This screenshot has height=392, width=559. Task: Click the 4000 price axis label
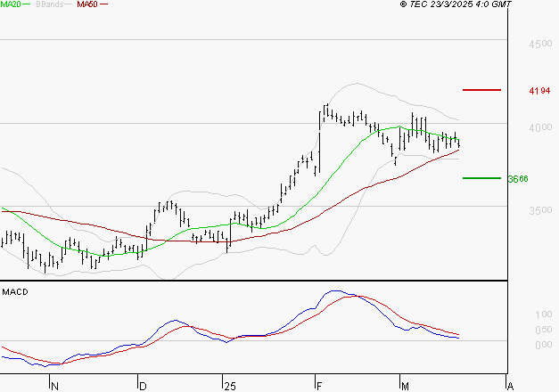tap(540, 127)
